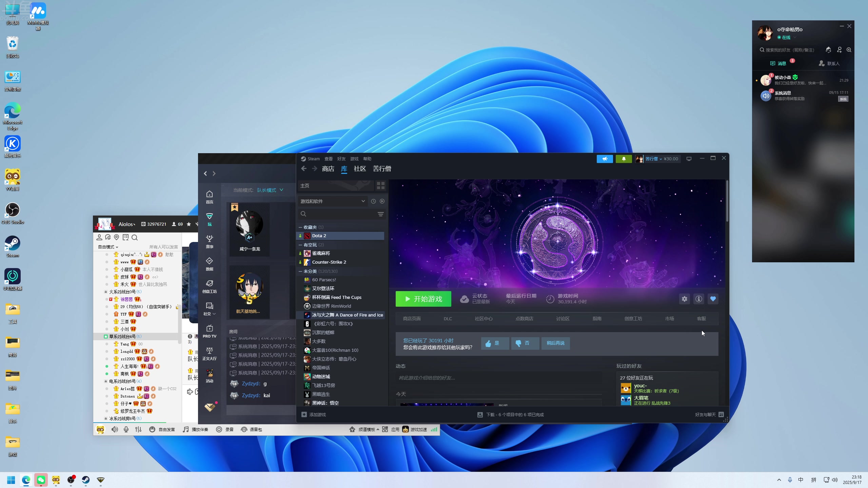Open PRO TV in platform sidebar
This screenshot has width=868, height=488.
(210, 331)
